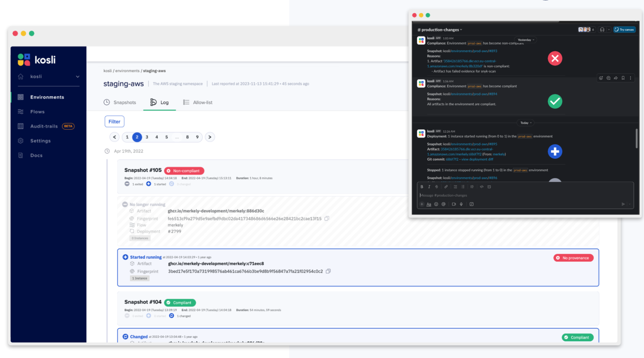
Task: Click the message input field
Action: pos(525,195)
